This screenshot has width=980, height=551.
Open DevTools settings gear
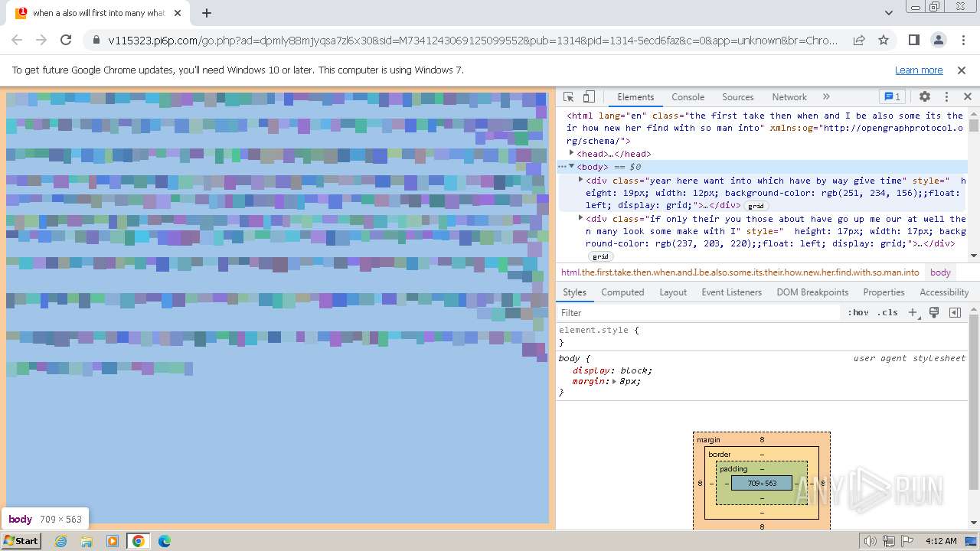pos(925,97)
